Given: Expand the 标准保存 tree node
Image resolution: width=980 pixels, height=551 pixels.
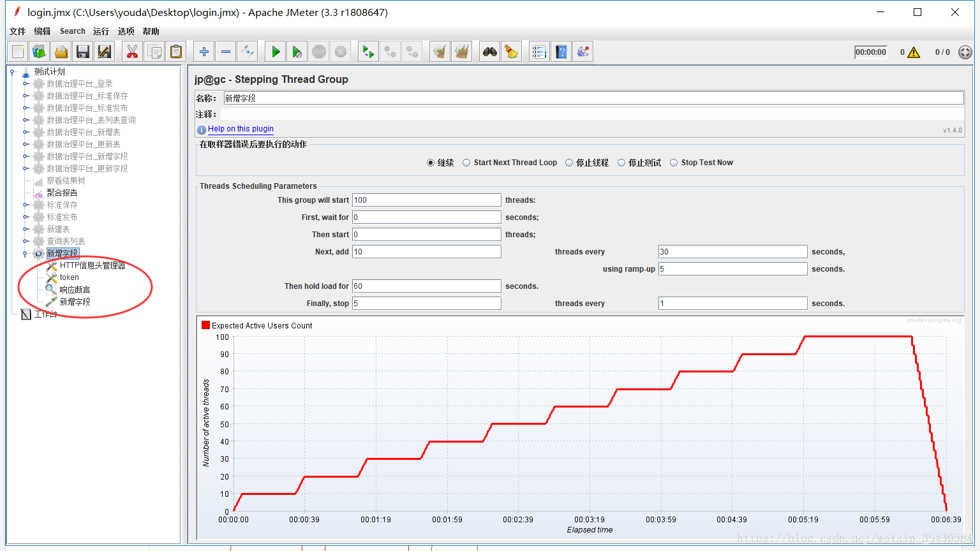Looking at the screenshot, I should pyautogui.click(x=26, y=205).
